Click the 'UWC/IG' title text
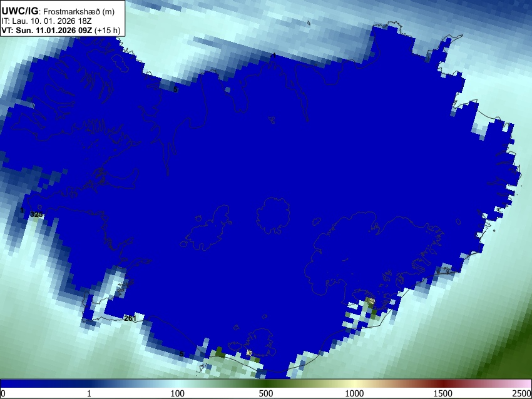The image size is (532, 399). point(19,11)
